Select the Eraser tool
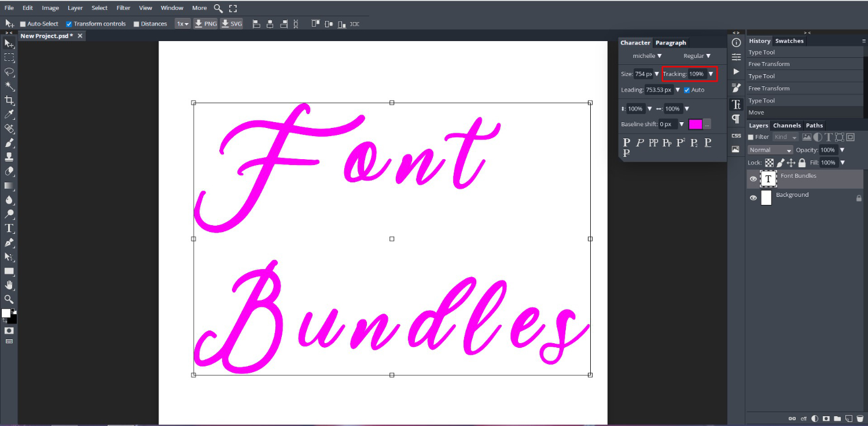Screen dimensions: 868x426 [9, 171]
